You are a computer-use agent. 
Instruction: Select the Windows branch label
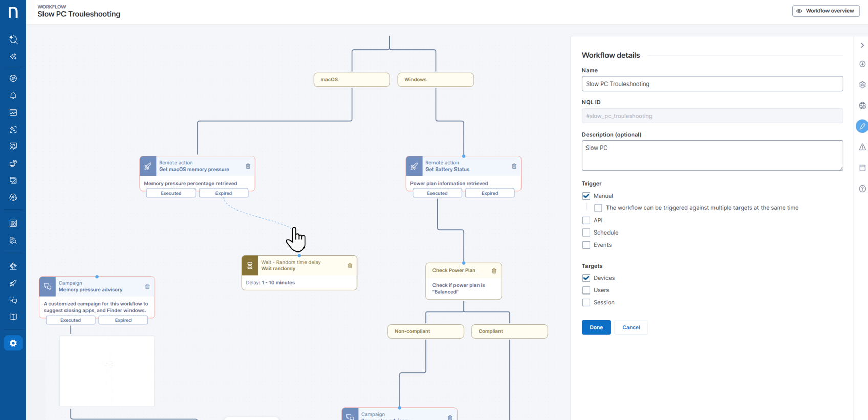tap(435, 80)
